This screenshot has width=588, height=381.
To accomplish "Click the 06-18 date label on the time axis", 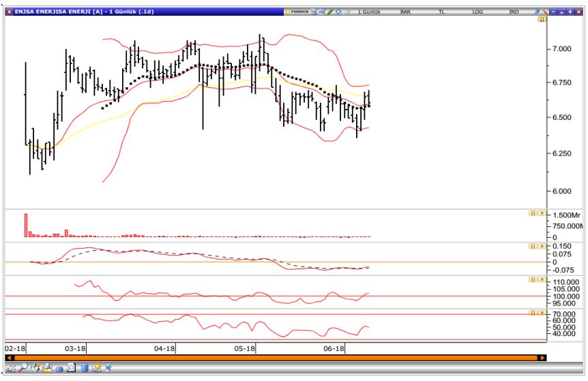I will [334, 348].
